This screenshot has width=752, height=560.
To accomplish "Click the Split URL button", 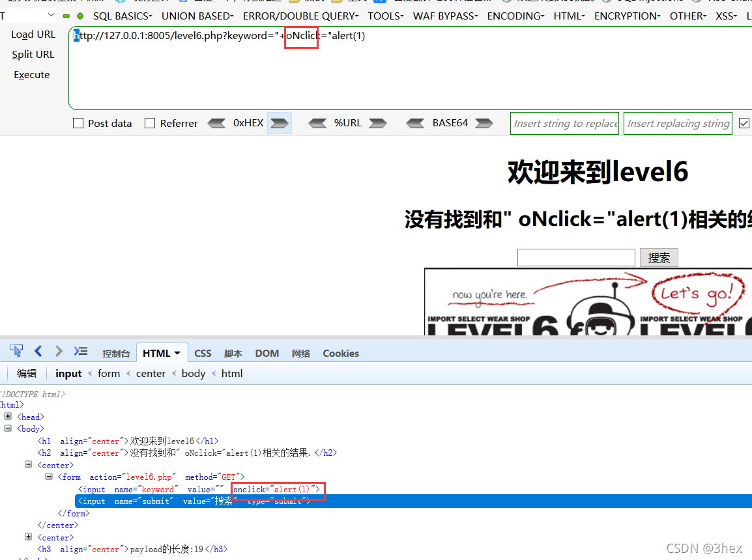I will (33, 55).
